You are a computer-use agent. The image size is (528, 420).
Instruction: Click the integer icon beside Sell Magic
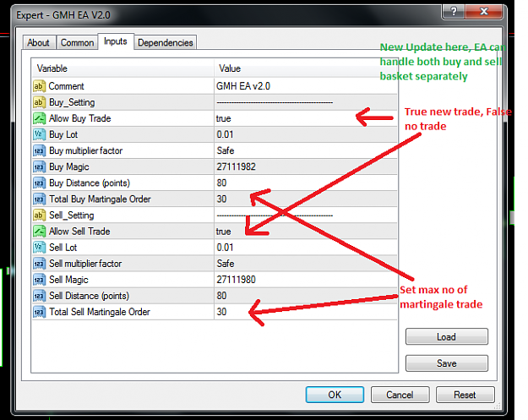[39, 280]
